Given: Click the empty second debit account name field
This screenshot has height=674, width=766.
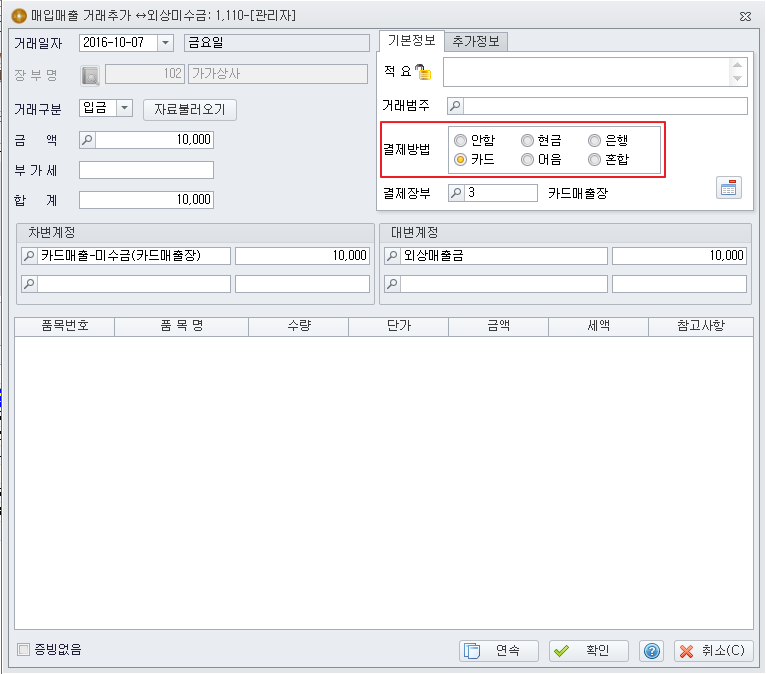Looking at the screenshot, I should point(134,284).
